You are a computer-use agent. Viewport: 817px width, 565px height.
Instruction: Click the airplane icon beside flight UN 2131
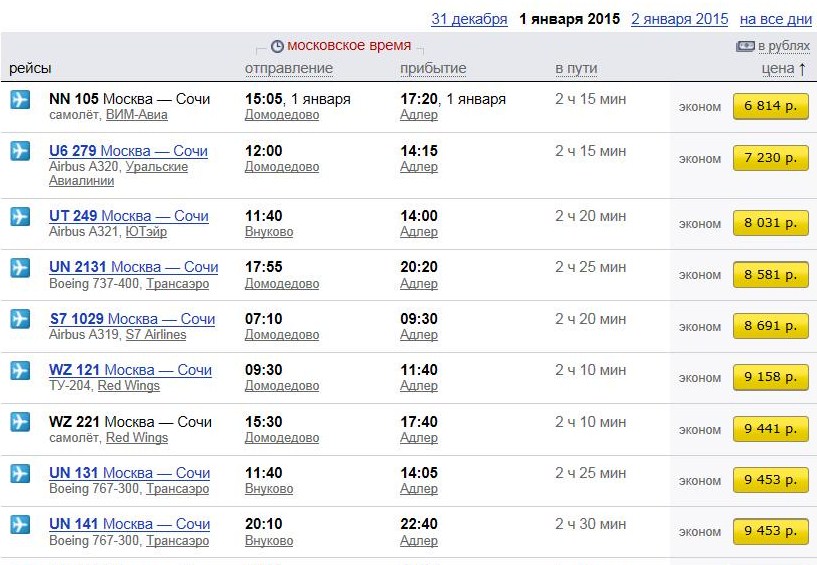(x=20, y=267)
